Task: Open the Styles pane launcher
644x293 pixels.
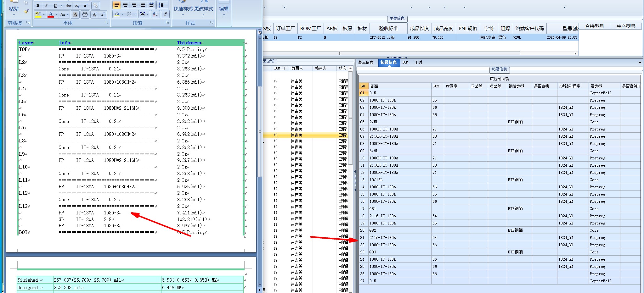Action: pos(212,23)
